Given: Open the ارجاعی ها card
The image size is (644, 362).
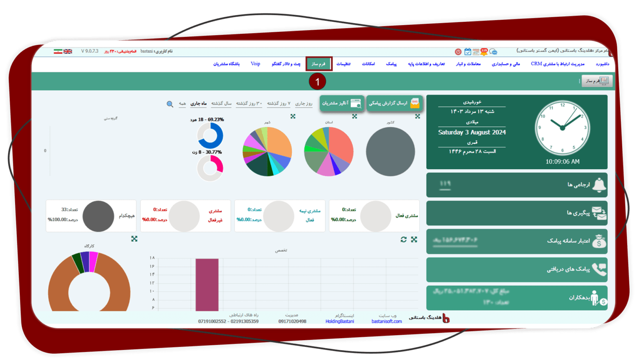Looking at the screenshot, I should pos(517,185).
